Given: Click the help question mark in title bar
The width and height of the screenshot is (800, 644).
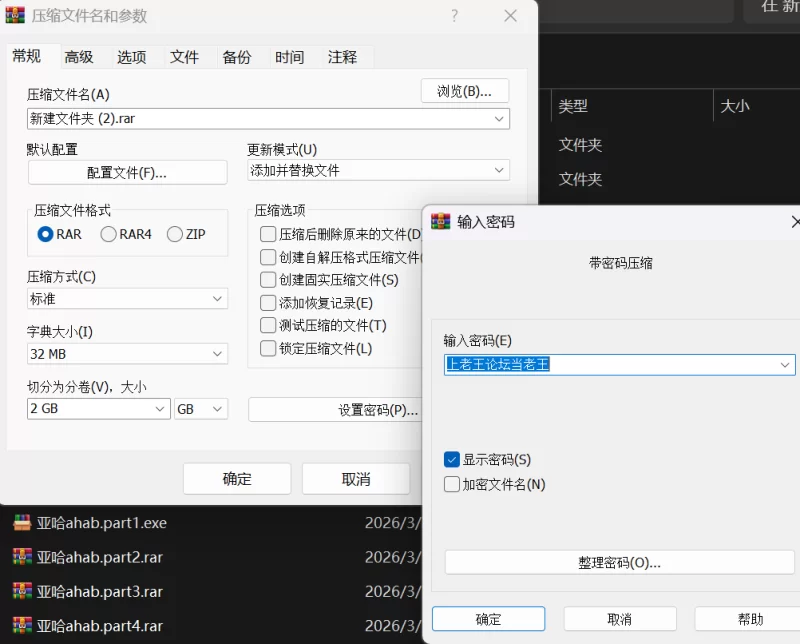Looking at the screenshot, I should (455, 16).
